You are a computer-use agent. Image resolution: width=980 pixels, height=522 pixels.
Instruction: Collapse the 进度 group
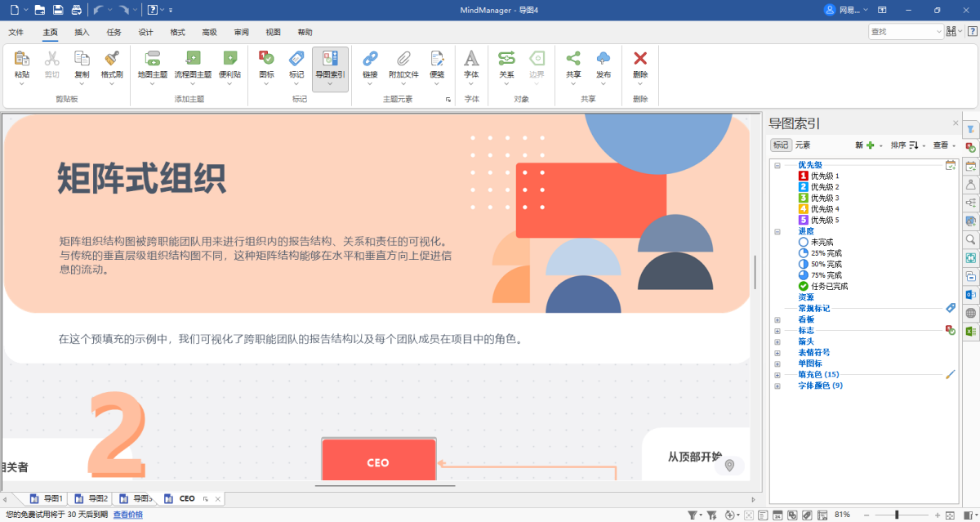click(x=777, y=231)
